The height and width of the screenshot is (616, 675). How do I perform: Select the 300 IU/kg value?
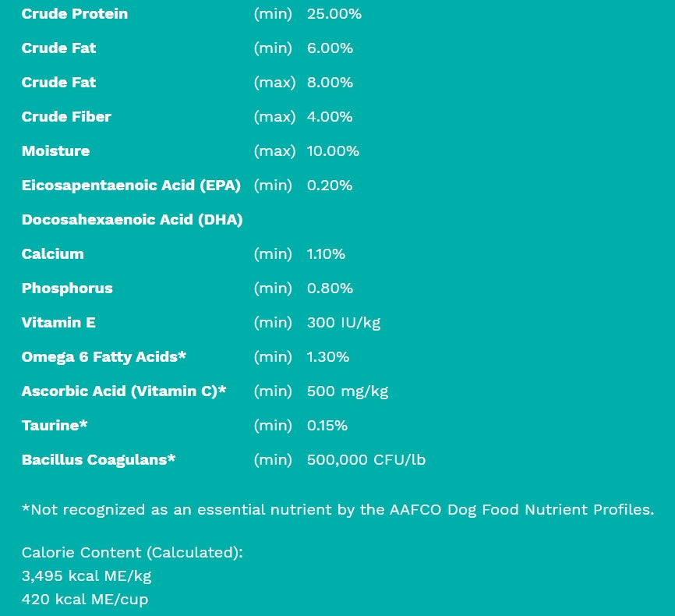point(344,323)
